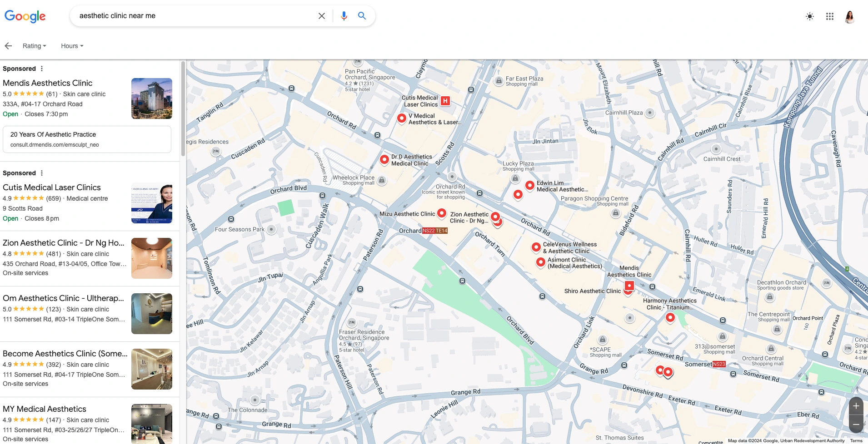The image size is (868, 444).
Task: Select CeleVenus Wellness & Aesthetic Clinic pin
Action: pyautogui.click(x=536, y=247)
